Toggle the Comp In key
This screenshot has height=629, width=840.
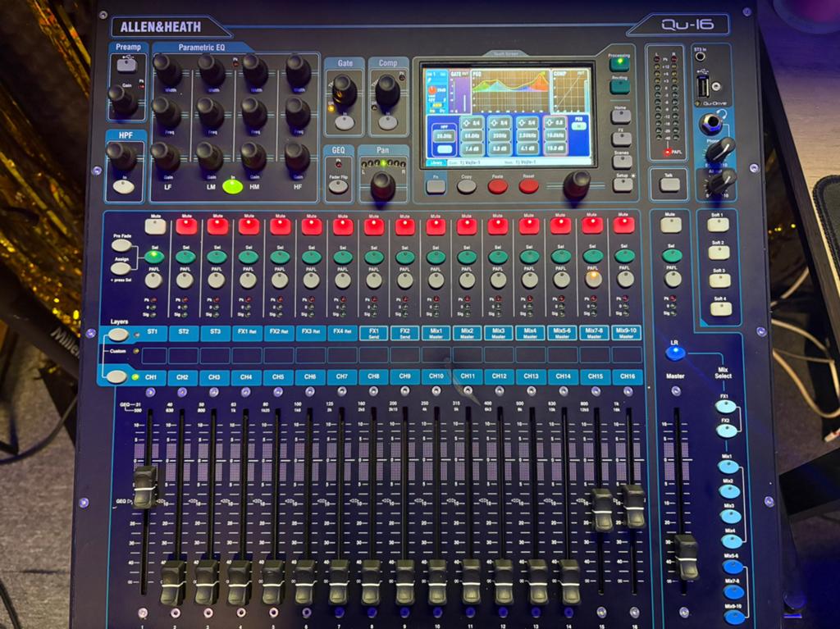coord(387,123)
